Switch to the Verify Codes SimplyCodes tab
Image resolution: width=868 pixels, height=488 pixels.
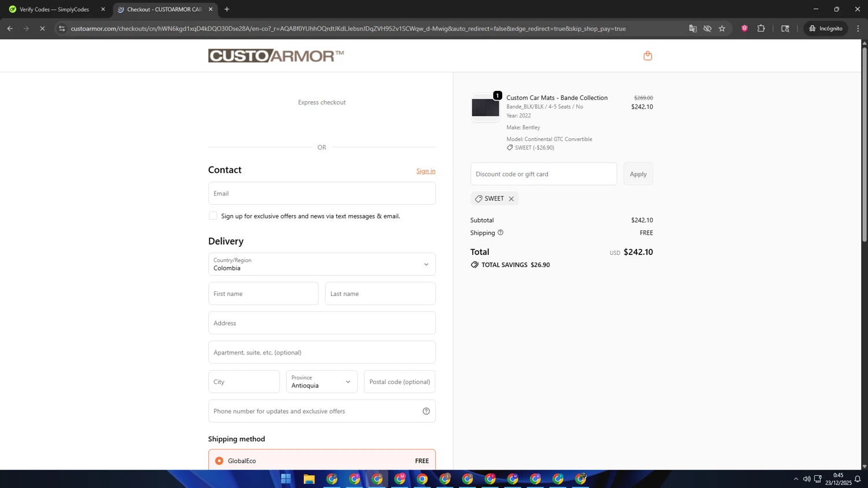click(x=54, y=9)
